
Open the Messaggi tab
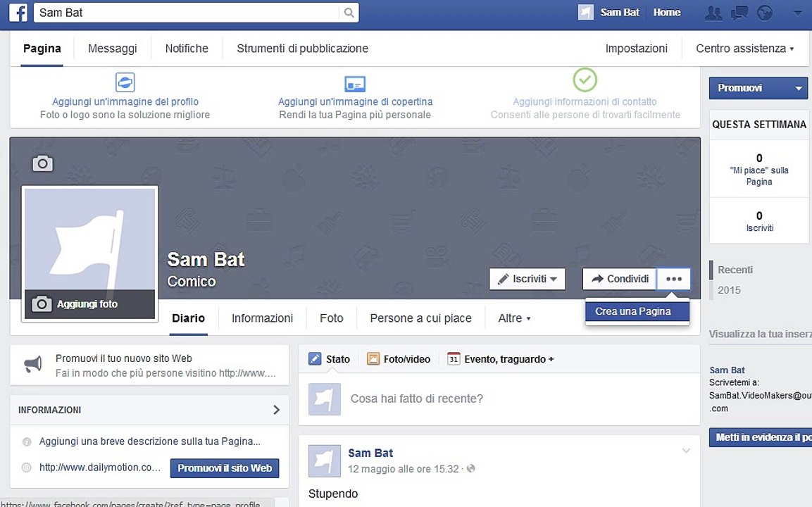click(x=113, y=49)
